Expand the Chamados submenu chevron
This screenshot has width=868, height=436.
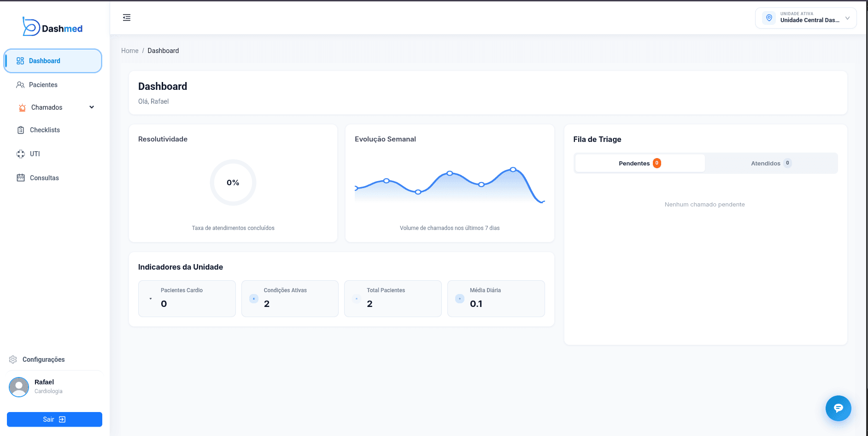point(92,107)
